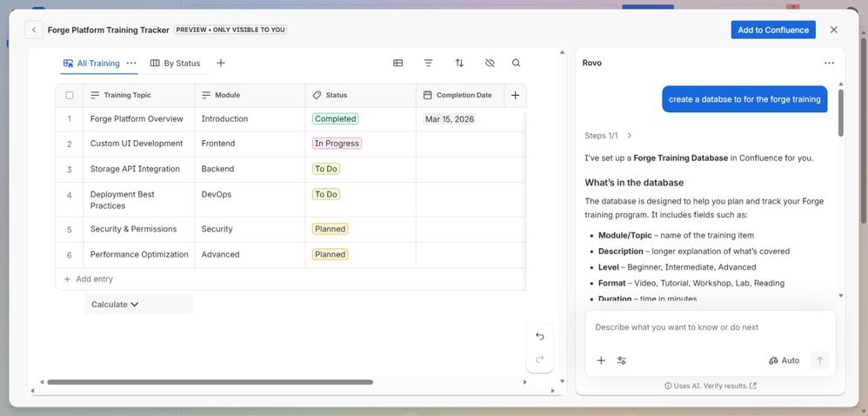
Task: Click the Completion Date calendar icon
Action: point(427,95)
